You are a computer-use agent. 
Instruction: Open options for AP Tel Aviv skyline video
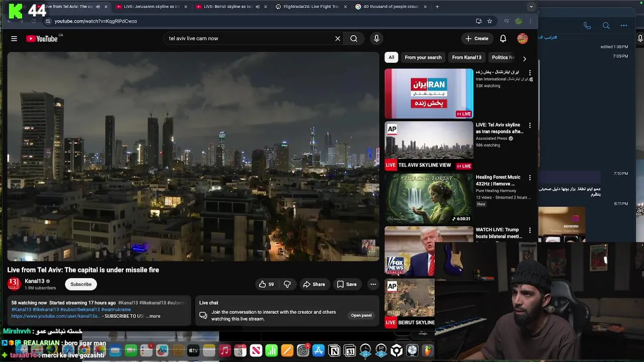(x=529, y=125)
